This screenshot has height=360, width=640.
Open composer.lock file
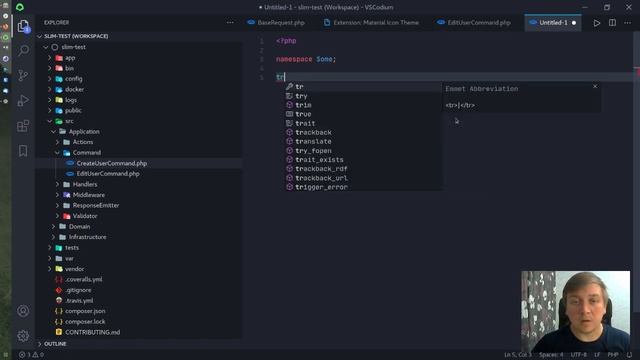[x=140, y=322]
